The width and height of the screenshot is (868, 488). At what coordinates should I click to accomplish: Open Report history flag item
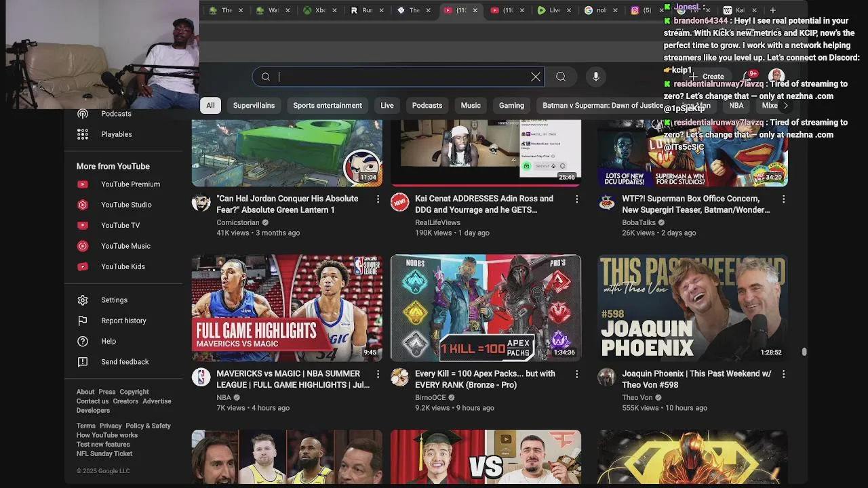click(123, 321)
